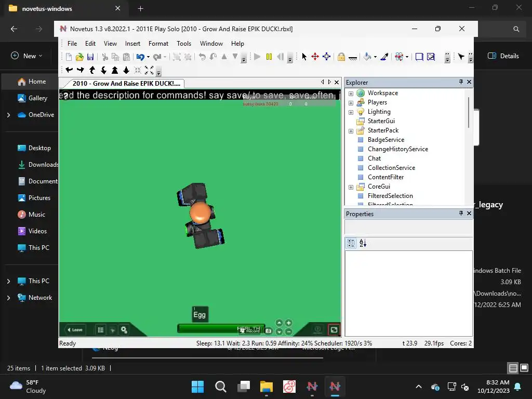Select StarterGui in the Explorer

pos(381,121)
